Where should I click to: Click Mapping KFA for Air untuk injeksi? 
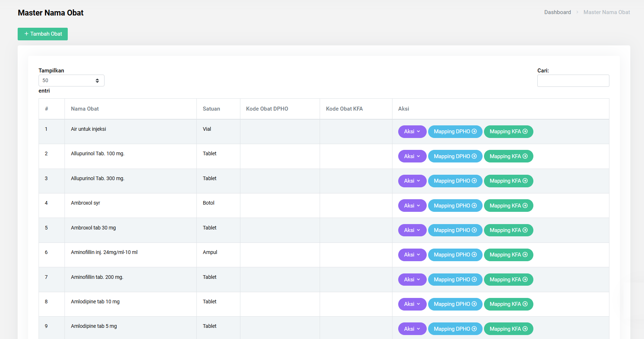click(x=508, y=131)
